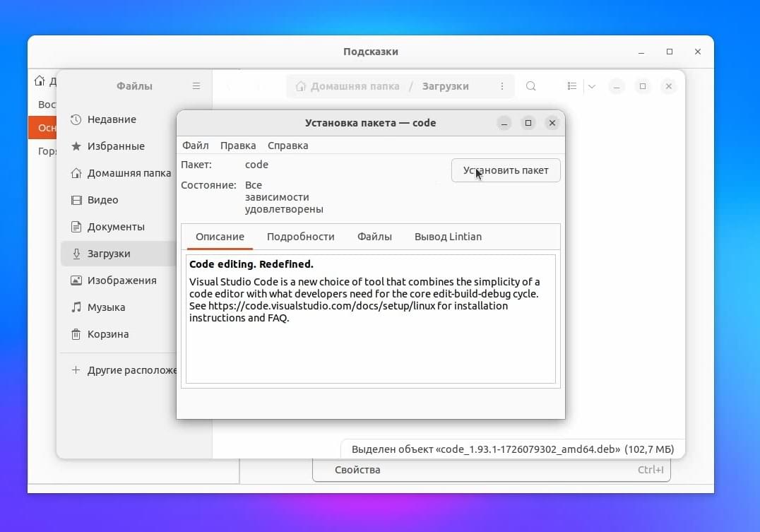Minimize the Files window

pos(617,86)
